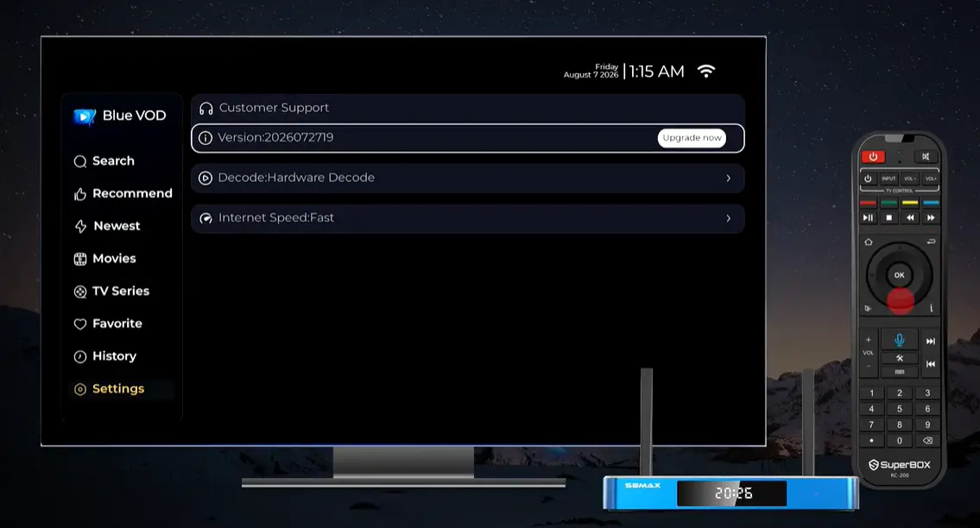Click the volume minus button on remote

(x=868, y=366)
